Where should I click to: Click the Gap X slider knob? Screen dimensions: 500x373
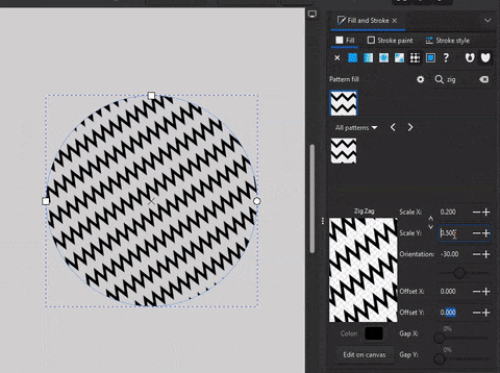[x=439, y=338]
